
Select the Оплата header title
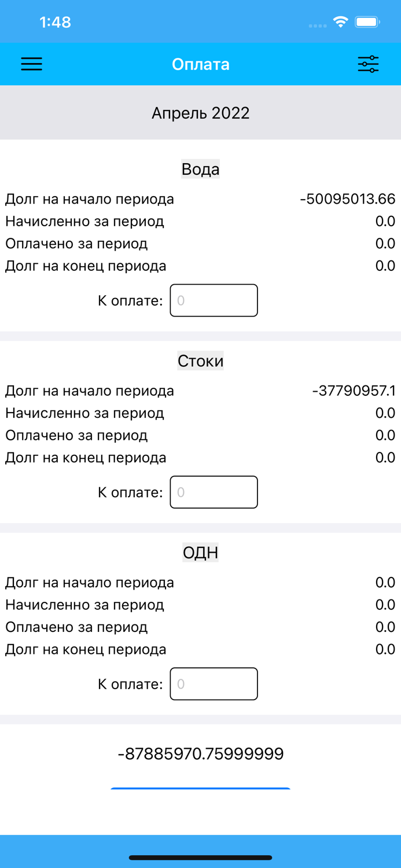pyautogui.click(x=200, y=64)
